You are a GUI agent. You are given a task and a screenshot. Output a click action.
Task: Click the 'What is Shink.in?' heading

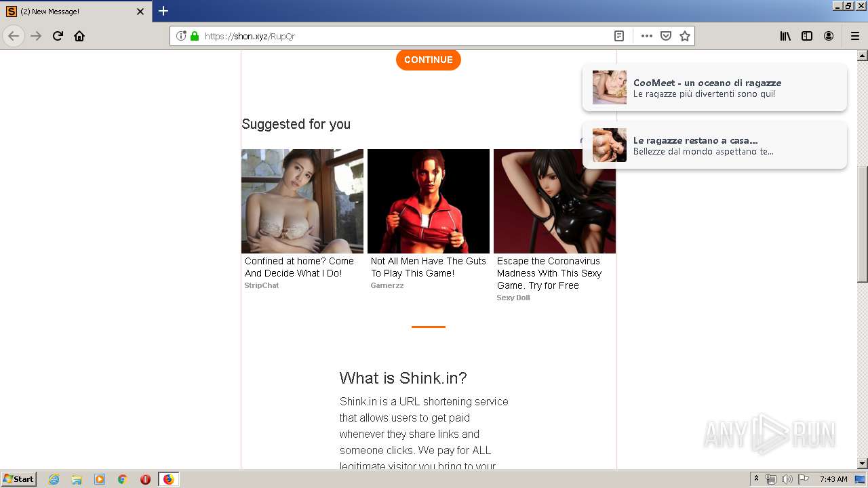(x=403, y=378)
